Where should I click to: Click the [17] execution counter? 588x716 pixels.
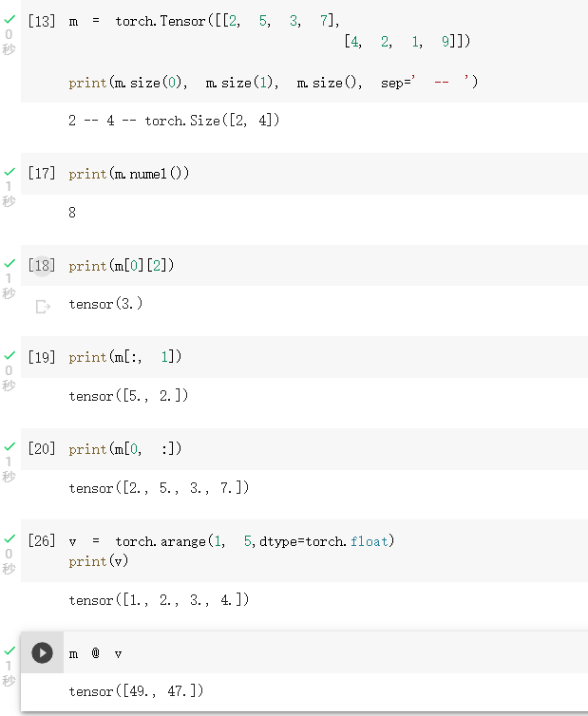(x=42, y=174)
